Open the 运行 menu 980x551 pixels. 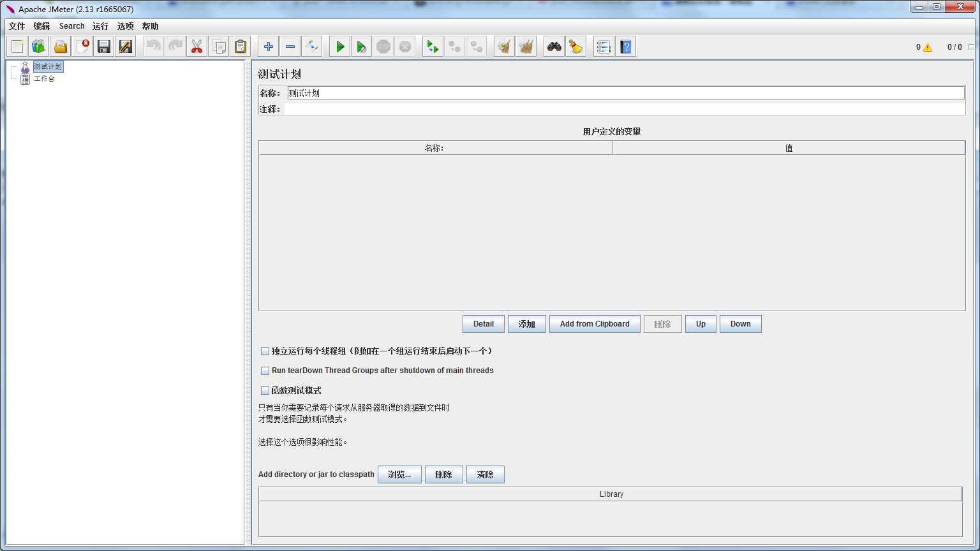click(100, 26)
